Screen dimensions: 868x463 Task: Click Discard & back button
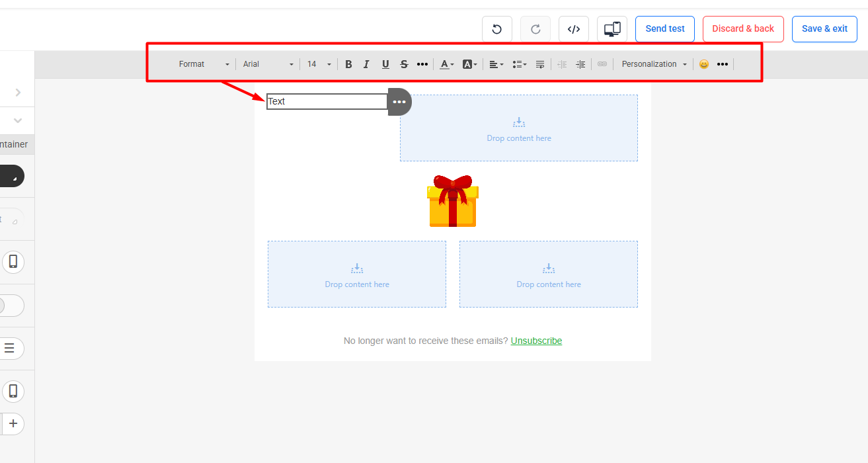[x=743, y=29]
